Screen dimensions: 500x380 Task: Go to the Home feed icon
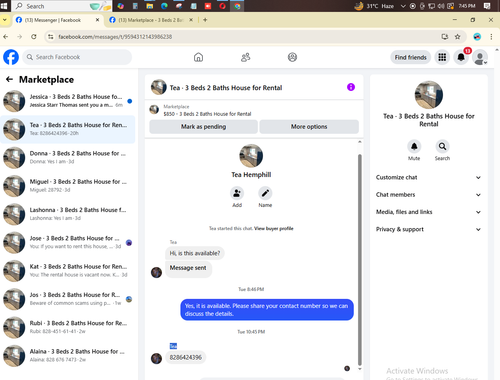(198, 57)
